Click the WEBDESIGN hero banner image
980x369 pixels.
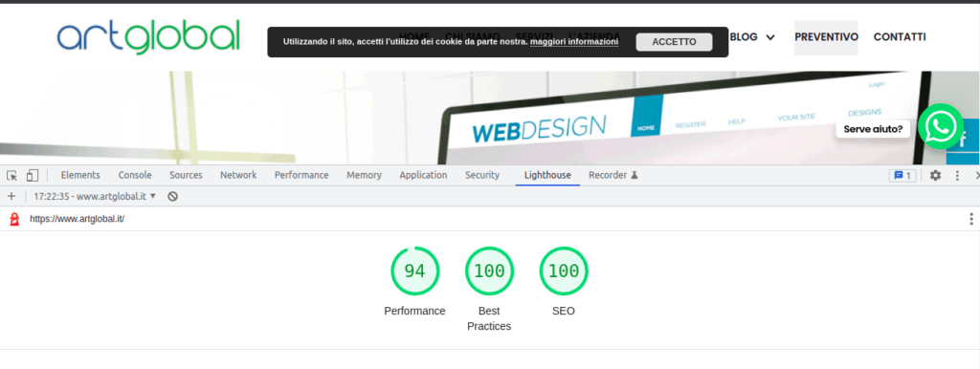490,118
